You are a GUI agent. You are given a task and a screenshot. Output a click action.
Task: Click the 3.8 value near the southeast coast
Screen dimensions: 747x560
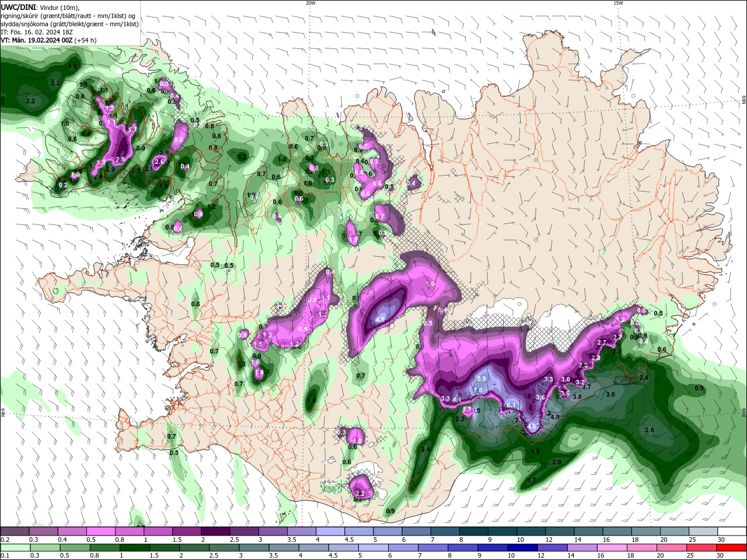tap(577, 397)
